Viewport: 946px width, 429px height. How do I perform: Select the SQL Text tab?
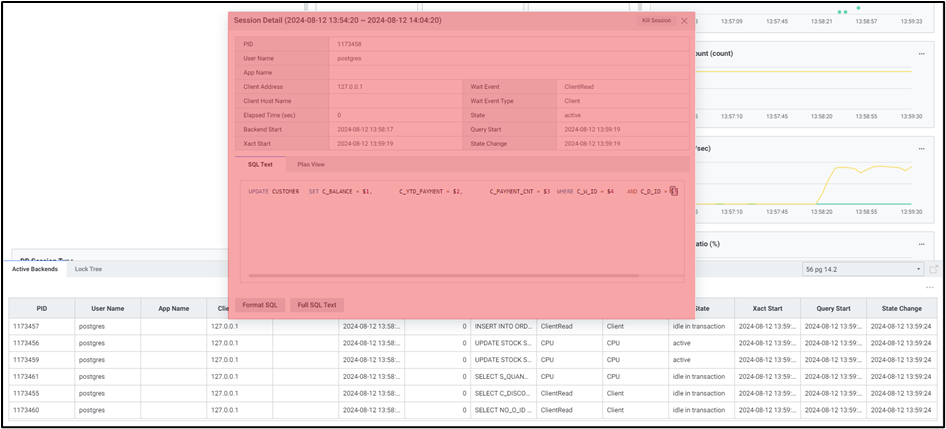pos(260,164)
